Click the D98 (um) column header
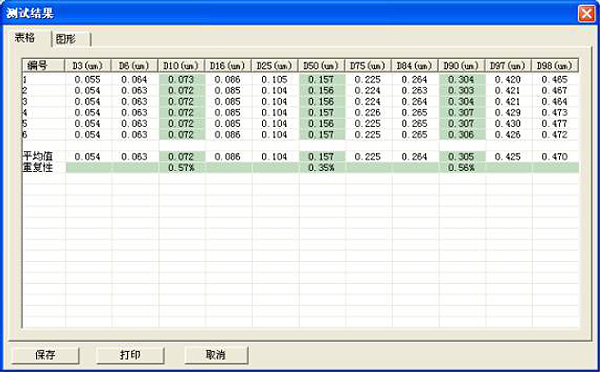 pyautogui.click(x=554, y=65)
